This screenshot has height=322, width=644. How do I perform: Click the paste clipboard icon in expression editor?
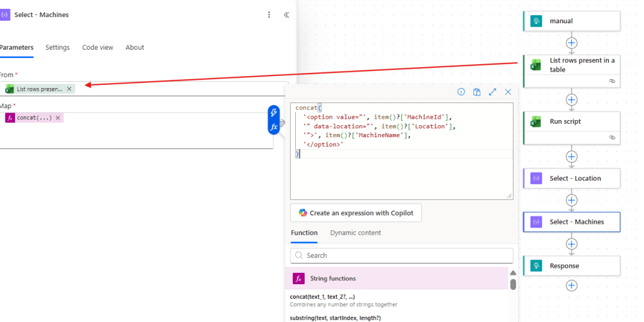point(477,92)
